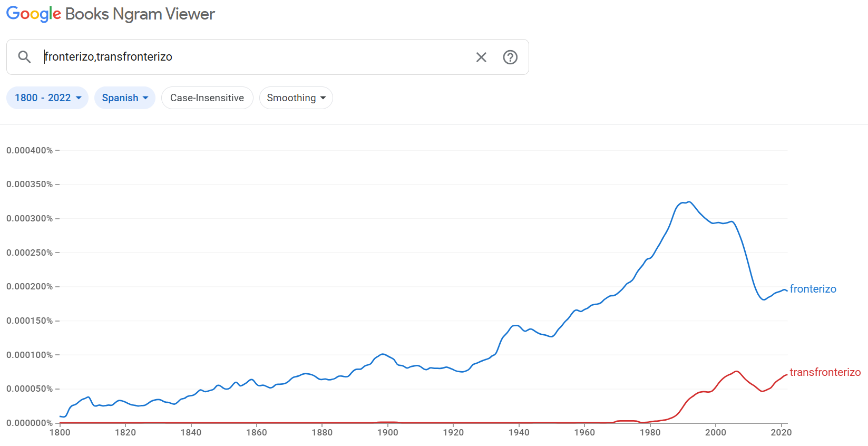Click the 1900 year axis label
Image resolution: width=868 pixels, height=446 pixels.
388,432
